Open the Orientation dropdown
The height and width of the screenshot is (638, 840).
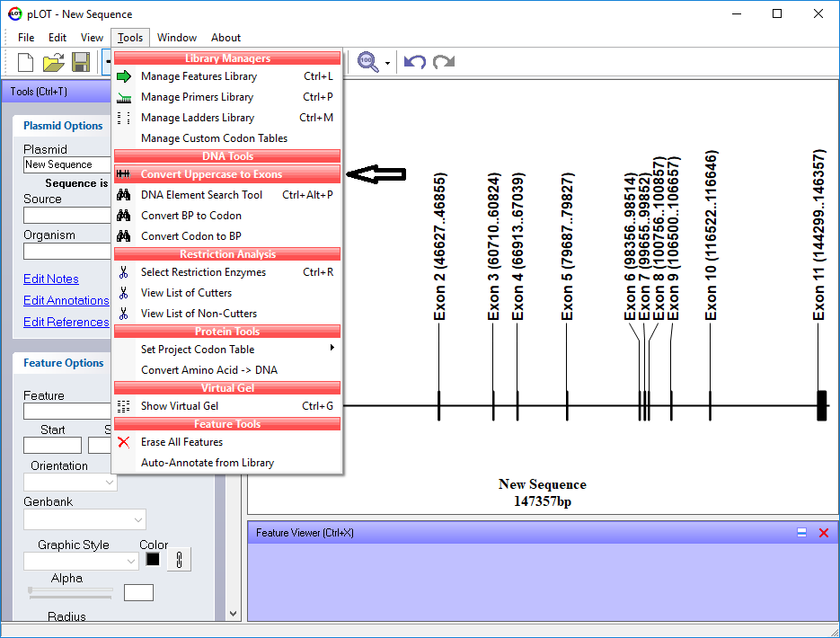pos(70,483)
